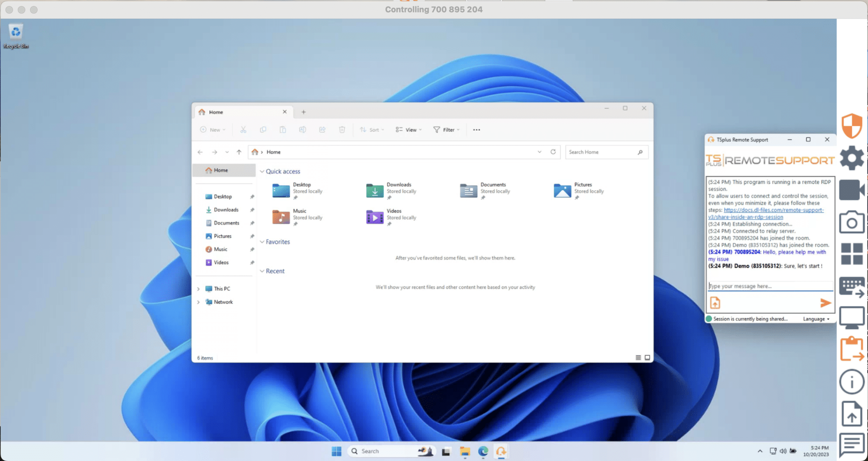Open the session security shield panel

click(852, 126)
